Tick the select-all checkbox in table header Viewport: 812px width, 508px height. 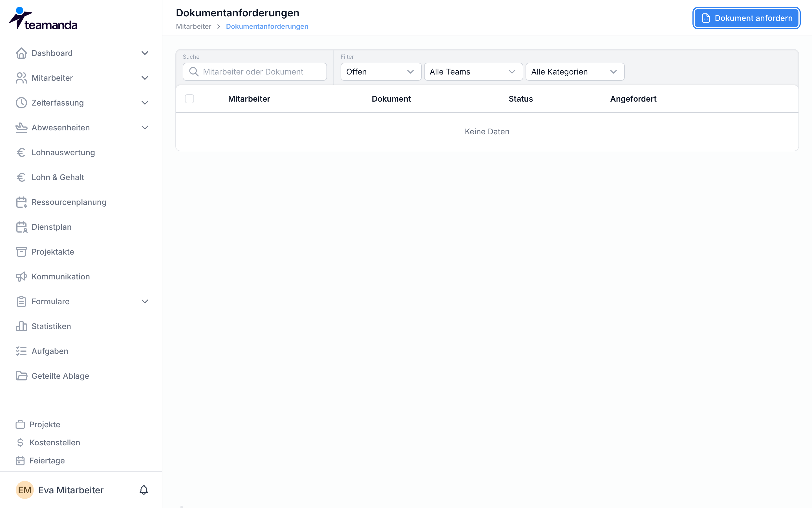(189, 99)
